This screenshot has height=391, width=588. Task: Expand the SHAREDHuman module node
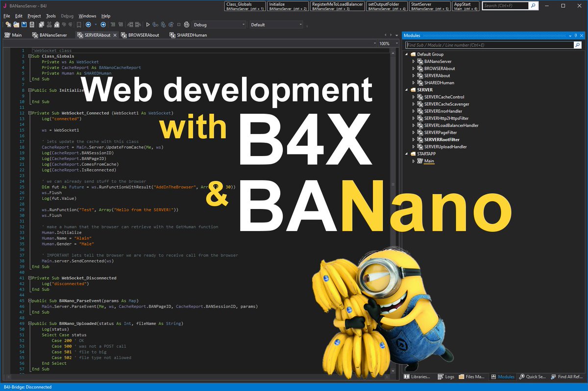pos(414,83)
